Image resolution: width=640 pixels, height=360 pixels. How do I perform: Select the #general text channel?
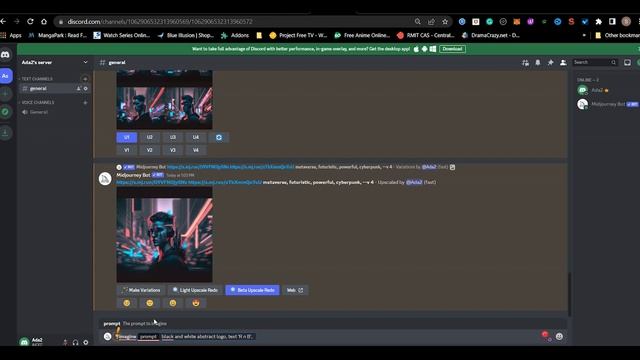click(x=38, y=89)
